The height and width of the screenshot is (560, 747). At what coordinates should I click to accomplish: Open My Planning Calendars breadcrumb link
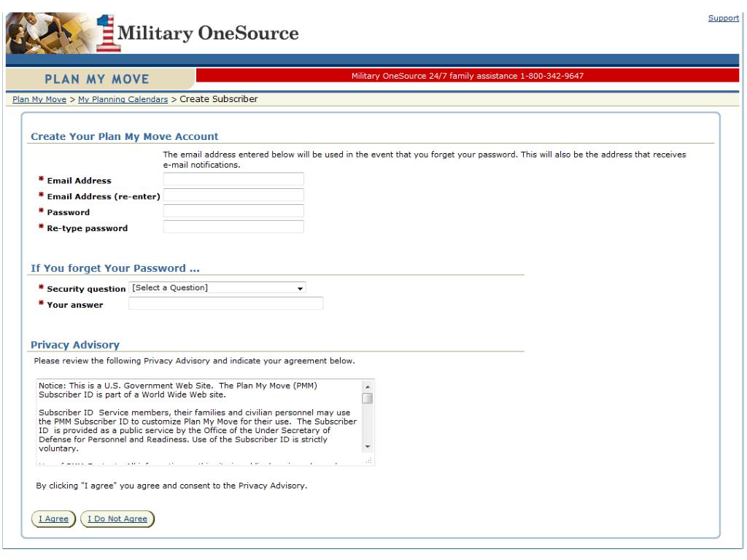click(123, 99)
